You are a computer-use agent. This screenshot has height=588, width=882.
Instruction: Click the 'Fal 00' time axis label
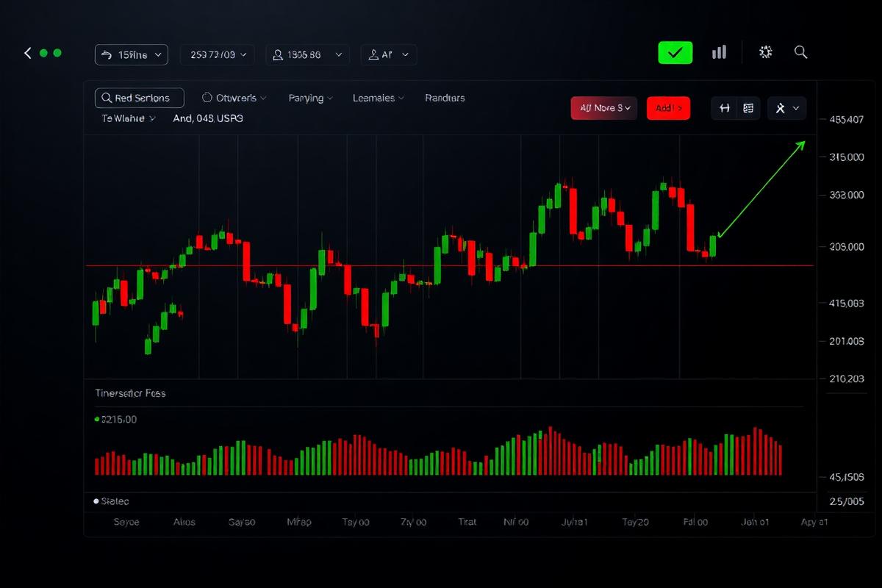click(x=695, y=522)
